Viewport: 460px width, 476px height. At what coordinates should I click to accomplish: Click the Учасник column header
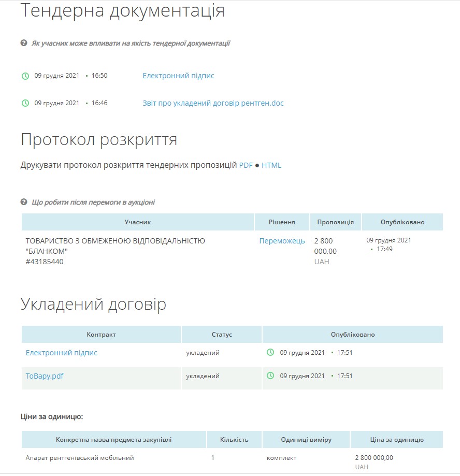(138, 222)
